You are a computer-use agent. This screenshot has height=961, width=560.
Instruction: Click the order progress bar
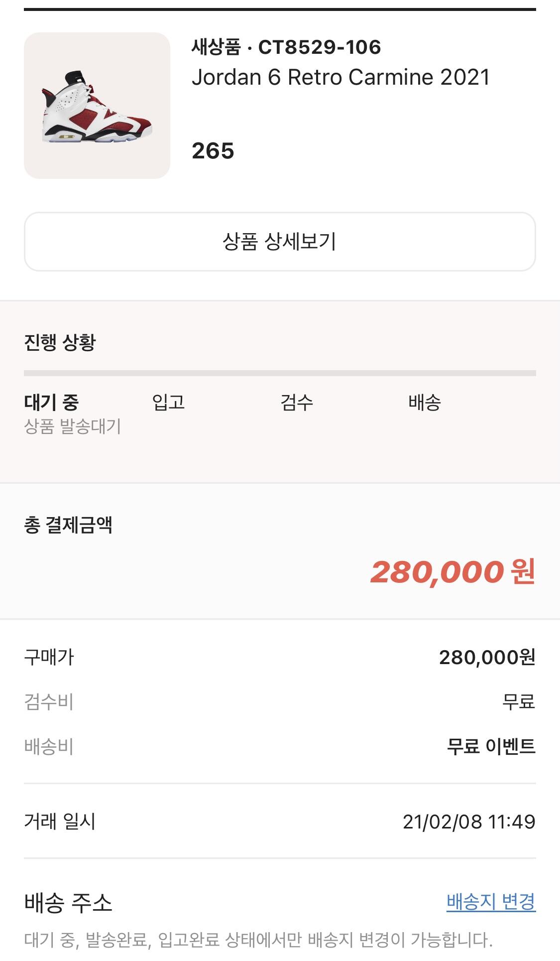[280, 373]
